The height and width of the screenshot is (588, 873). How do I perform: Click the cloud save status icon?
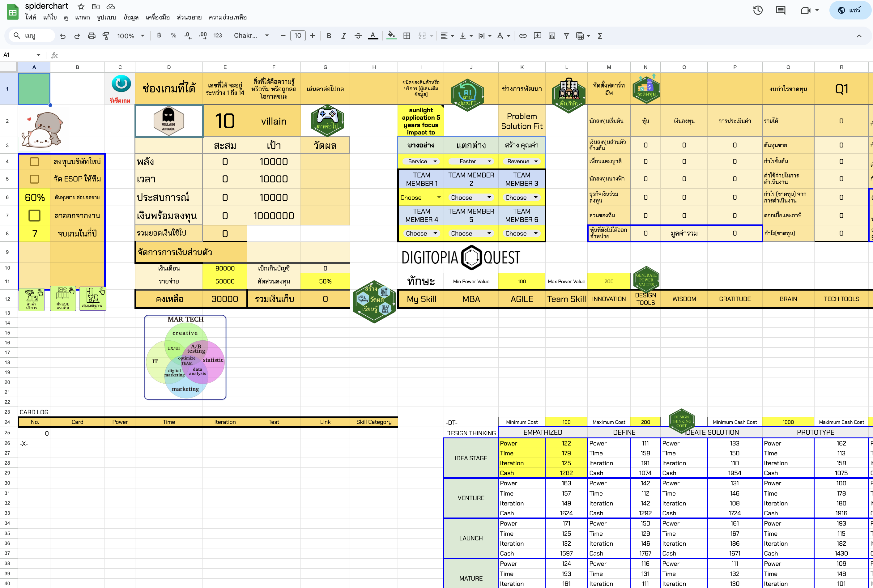coord(111,6)
